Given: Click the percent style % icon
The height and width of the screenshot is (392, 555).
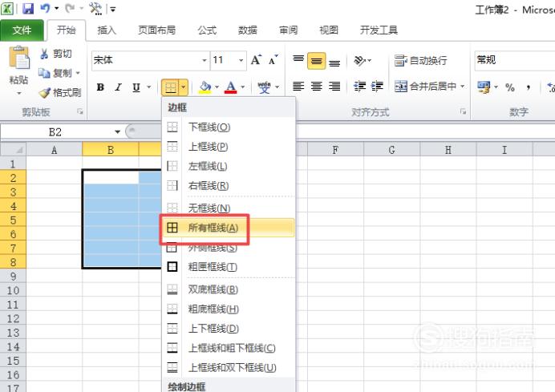Looking at the screenshot, I should coord(510,87).
